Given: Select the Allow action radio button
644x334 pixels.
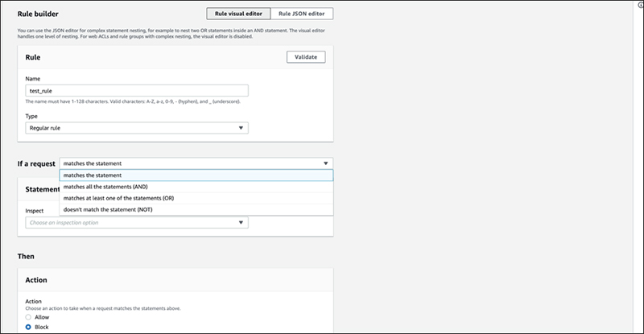Looking at the screenshot, I should [30, 318].
